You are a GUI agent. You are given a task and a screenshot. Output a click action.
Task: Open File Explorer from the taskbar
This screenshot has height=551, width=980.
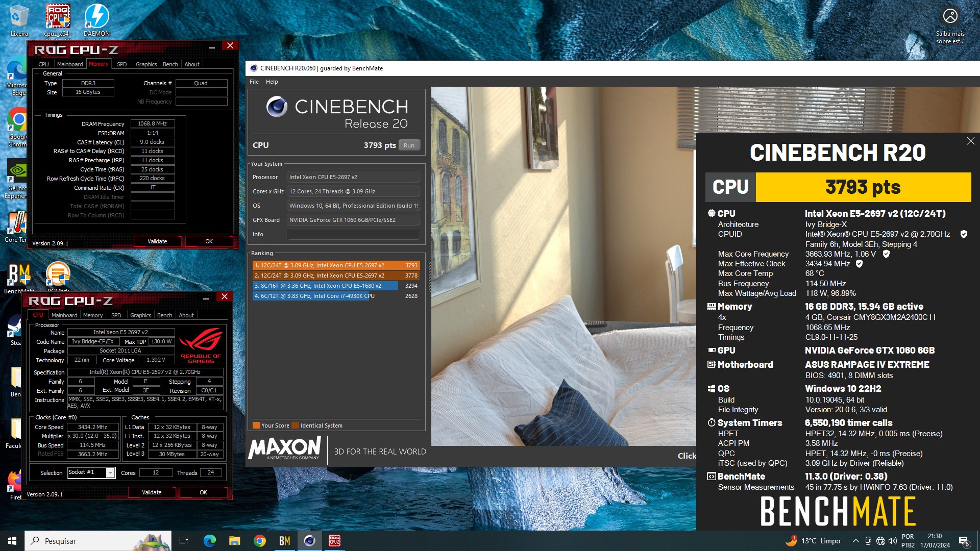pos(234,541)
